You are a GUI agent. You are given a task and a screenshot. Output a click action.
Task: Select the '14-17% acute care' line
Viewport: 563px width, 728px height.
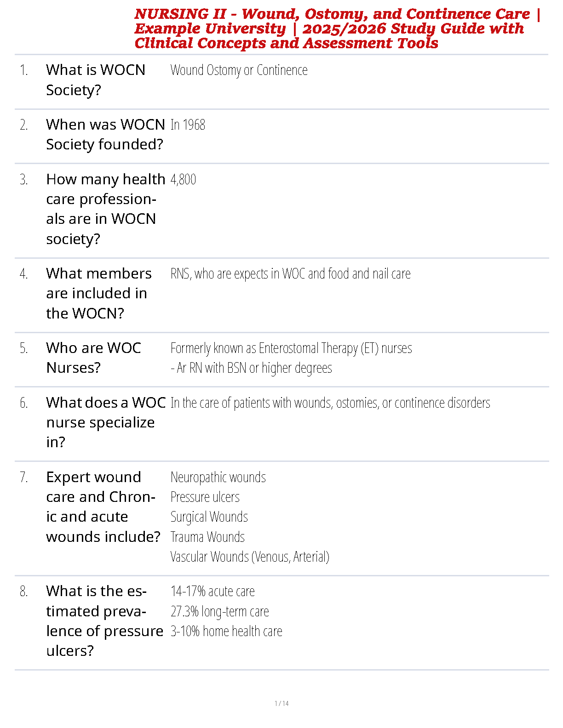point(213,591)
